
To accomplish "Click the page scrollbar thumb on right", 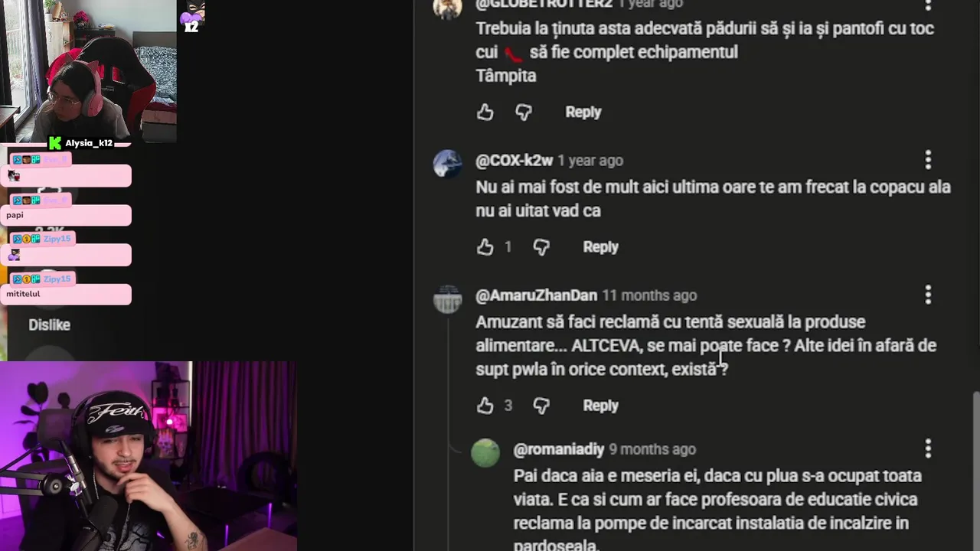I will pyautogui.click(x=976, y=471).
